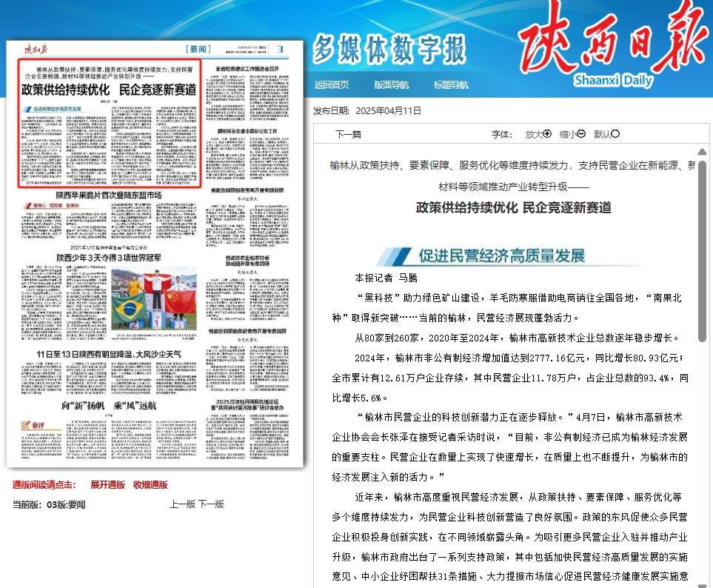Go to the next page with 下一版
This screenshot has height=588, width=713.
point(211,504)
